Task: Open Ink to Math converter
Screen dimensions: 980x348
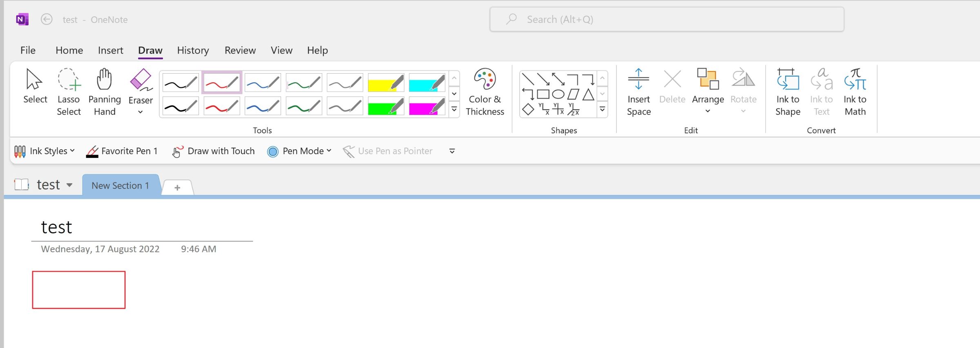Action: [855, 92]
